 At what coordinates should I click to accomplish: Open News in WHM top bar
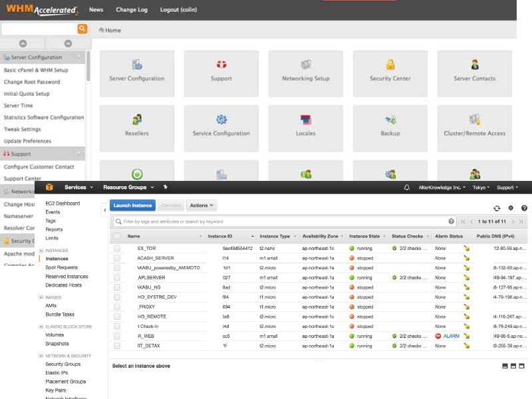[x=96, y=9]
